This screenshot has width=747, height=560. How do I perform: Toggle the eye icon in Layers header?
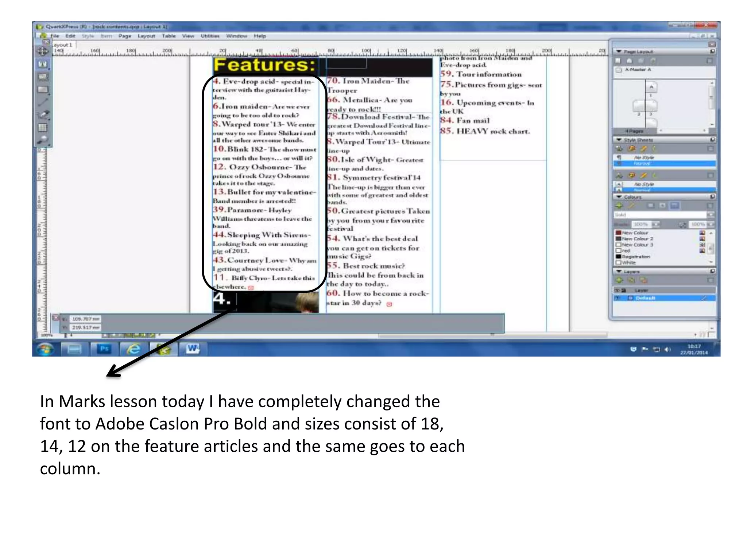pos(617,290)
